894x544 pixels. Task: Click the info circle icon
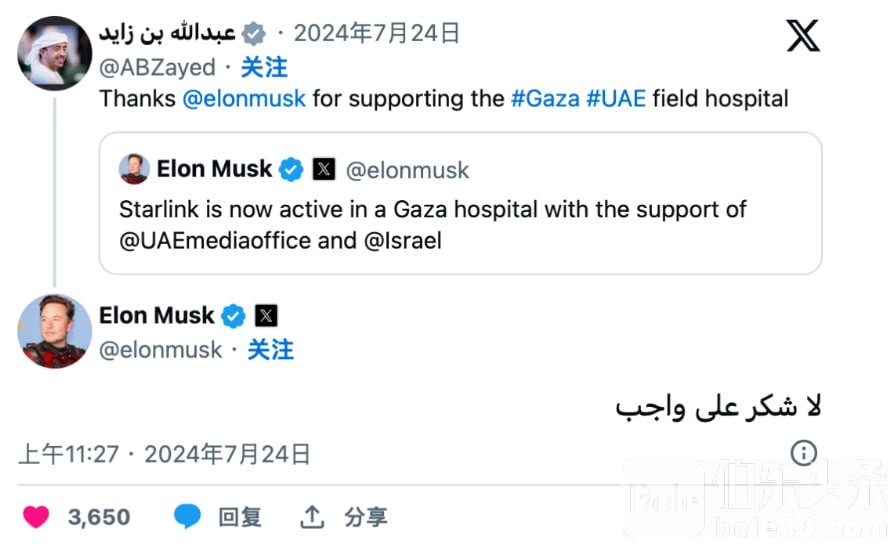click(x=804, y=453)
